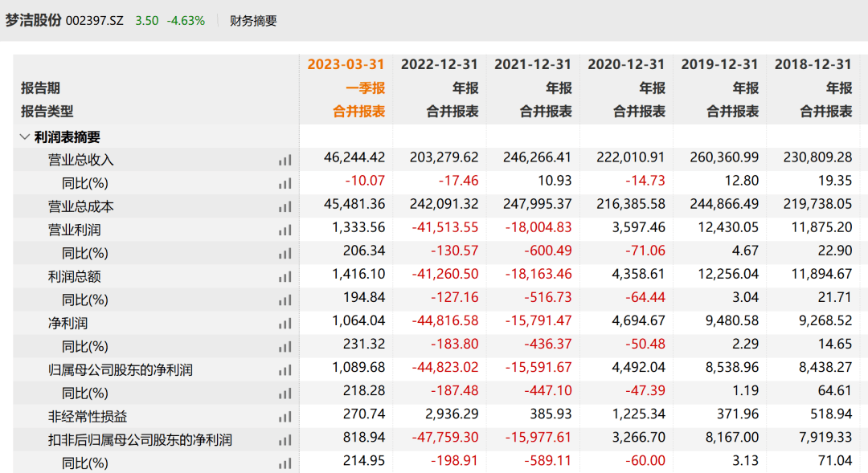Image resolution: width=868 pixels, height=473 pixels.
Task: Click chart icon beside 营业总成本
Action: pyautogui.click(x=285, y=207)
